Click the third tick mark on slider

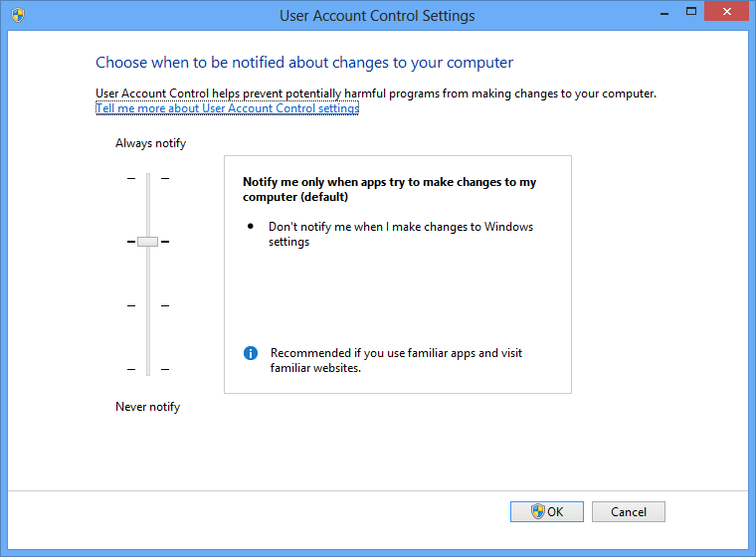coord(148,305)
